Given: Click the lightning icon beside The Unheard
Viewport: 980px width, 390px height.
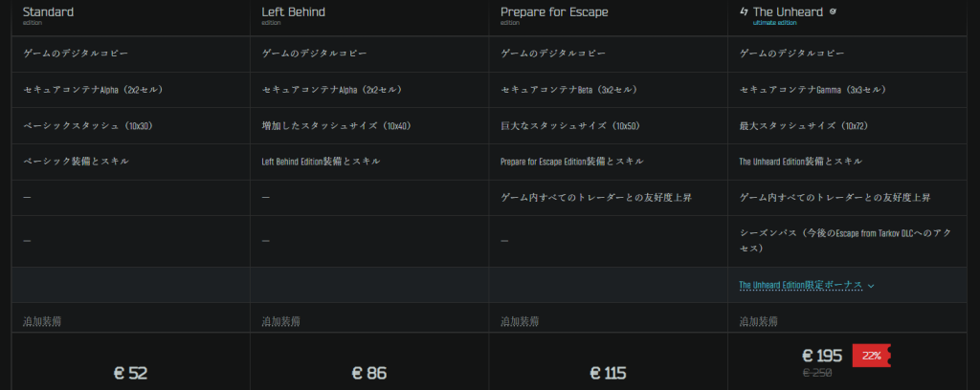Looking at the screenshot, I should (x=744, y=11).
